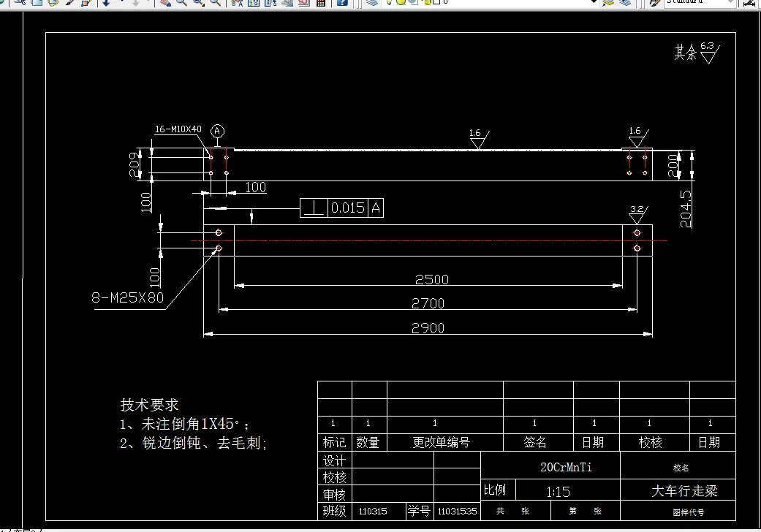Open the Dimension Style icon
This screenshot has width=761, height=532.
[x=750, y=3]
